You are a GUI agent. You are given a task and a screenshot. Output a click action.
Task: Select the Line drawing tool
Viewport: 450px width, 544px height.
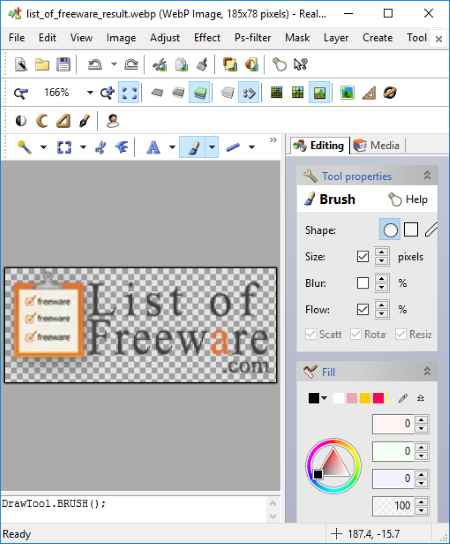[x=232, y=147]
